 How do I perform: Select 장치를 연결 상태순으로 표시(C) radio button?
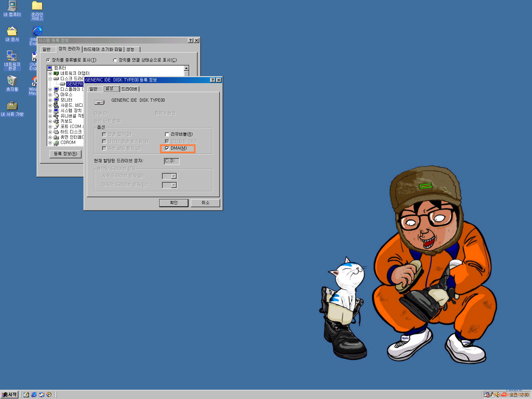tap(115, 60)
